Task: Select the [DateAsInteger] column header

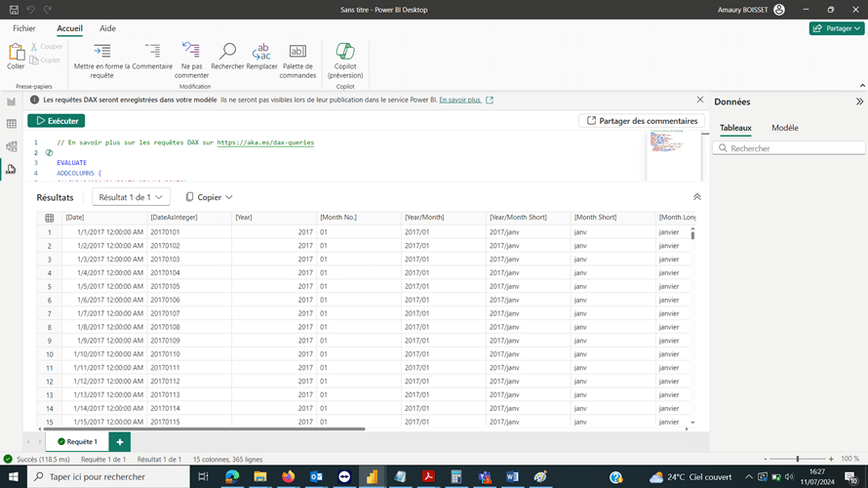Action: tap(189, 218)
